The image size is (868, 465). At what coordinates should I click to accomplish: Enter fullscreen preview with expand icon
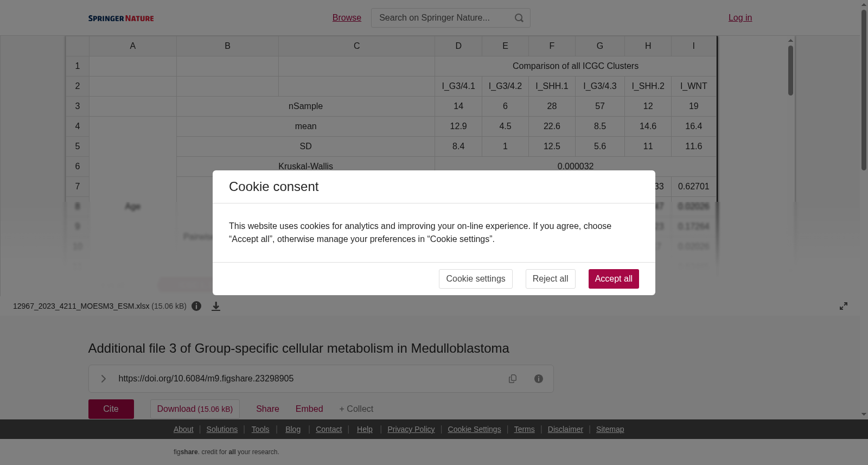844,306
